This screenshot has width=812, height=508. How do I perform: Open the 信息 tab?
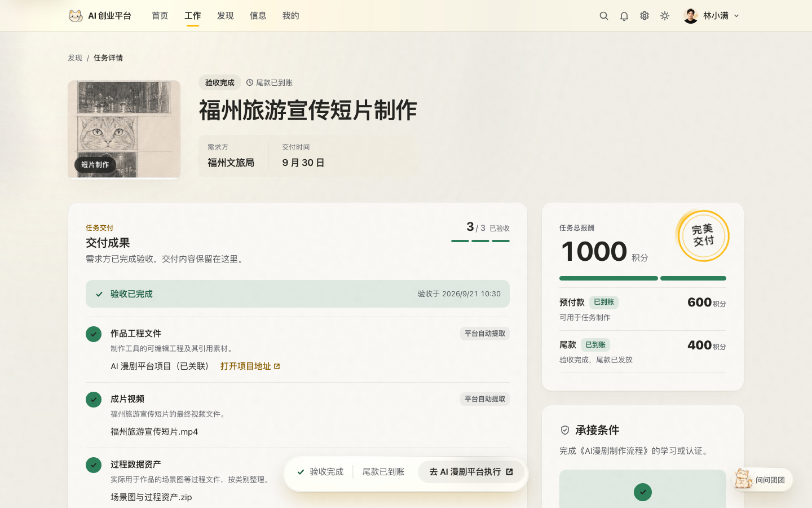point(258,16)
